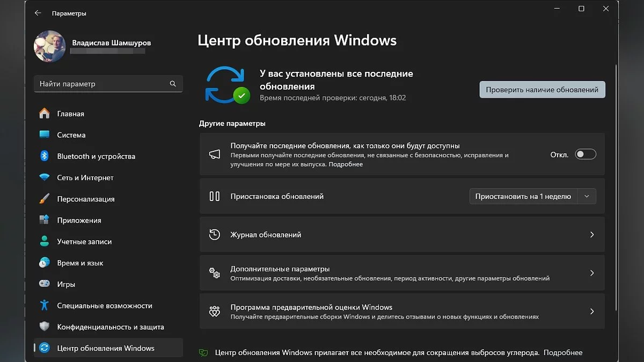Click Приостановить на 1 неделю button
This screenshot has height=362, width=644.
coord(523,196)
